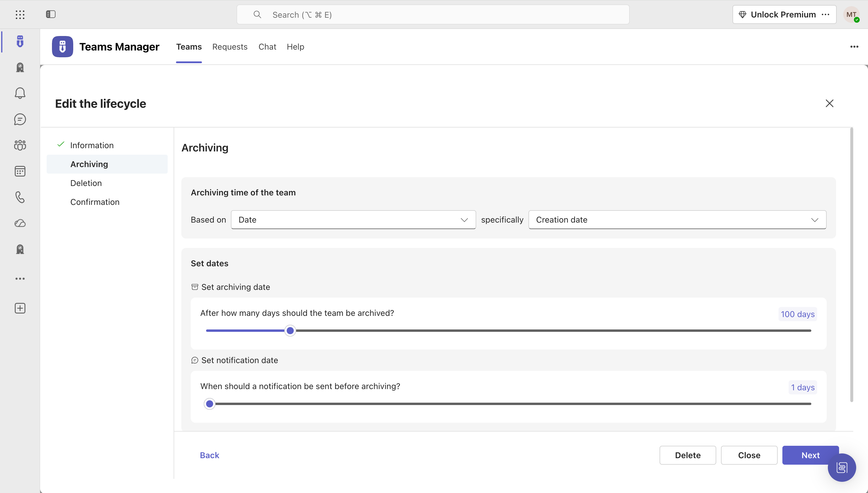Image resolution: width=868 pixels, height=493 pixels.
Task: Open the app launcher grid icon
Action: pos(20,14)
